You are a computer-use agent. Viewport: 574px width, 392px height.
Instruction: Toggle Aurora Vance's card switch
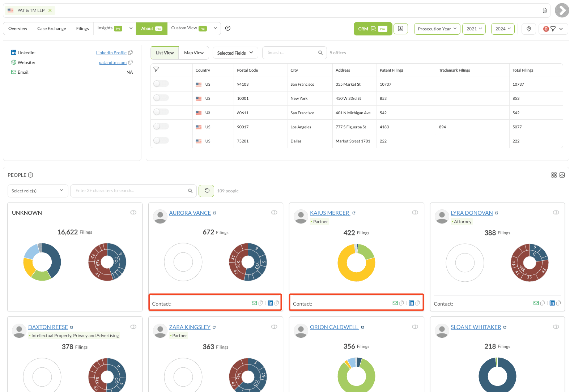(x=274, y=213)
